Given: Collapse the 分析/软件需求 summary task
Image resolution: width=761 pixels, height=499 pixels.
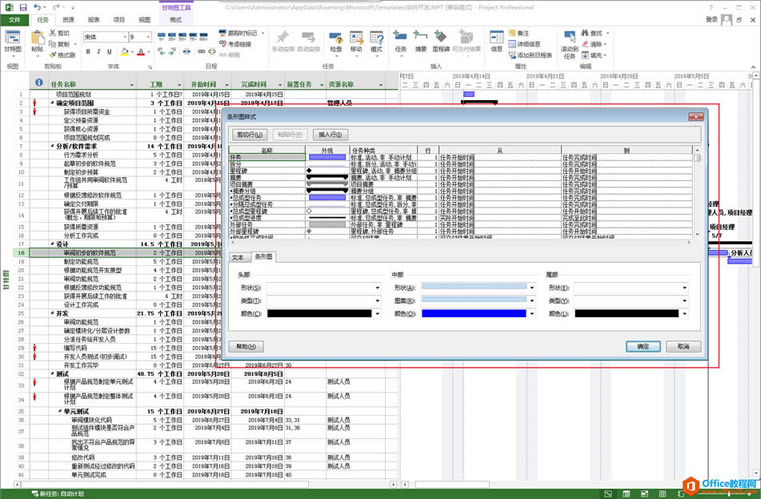Looking at the screenshot, I should pyautogui.click(x=51, y=146).
